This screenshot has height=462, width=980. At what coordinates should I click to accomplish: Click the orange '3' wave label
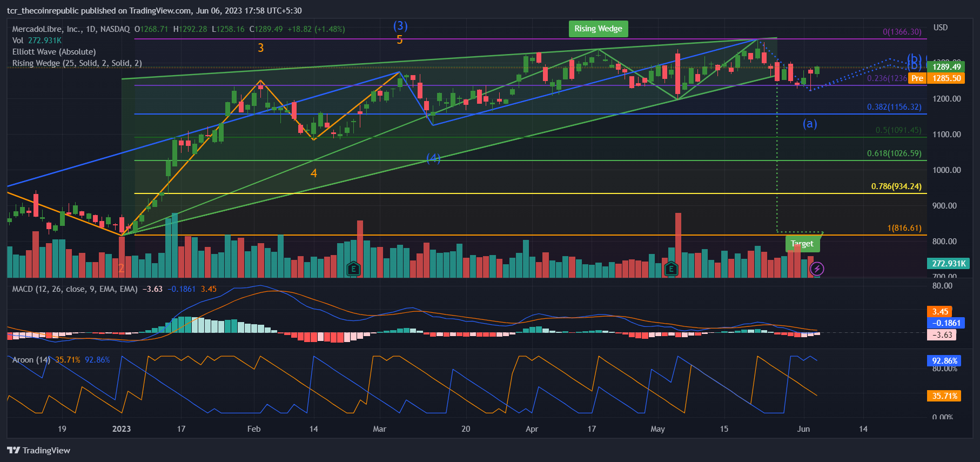[260, 48]
